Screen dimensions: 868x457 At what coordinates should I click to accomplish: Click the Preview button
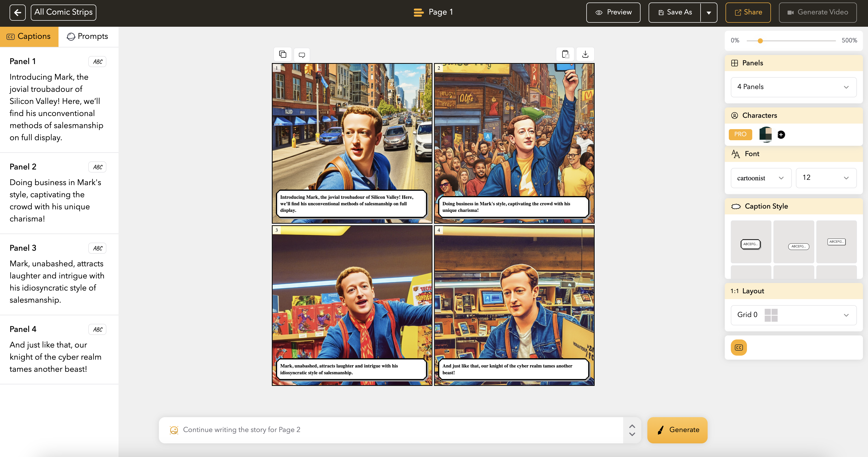614,12
